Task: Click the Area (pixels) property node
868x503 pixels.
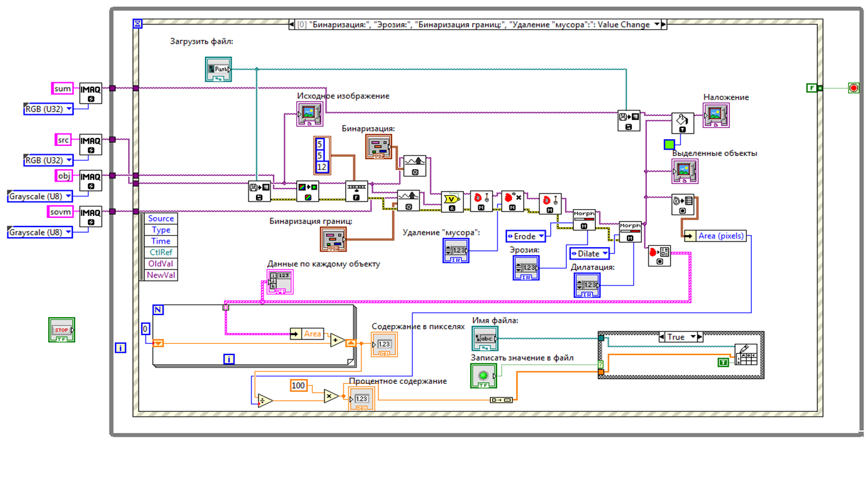Action: pos(716,236)
